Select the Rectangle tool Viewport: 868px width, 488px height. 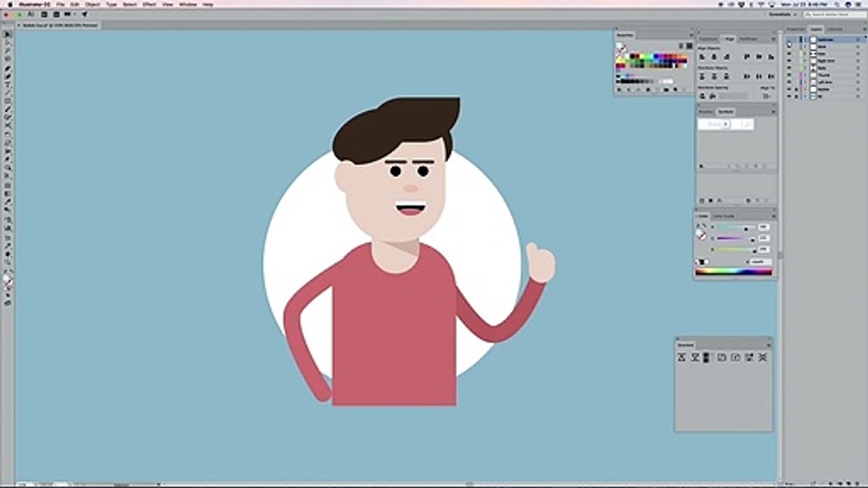(8, 101)
